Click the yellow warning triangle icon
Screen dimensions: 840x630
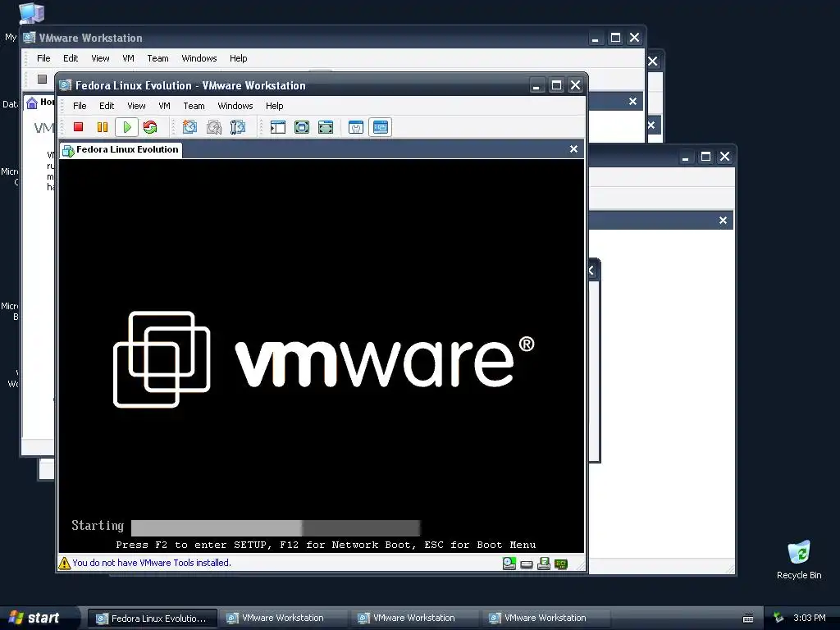pyautogui.click(x=65, y=563)
